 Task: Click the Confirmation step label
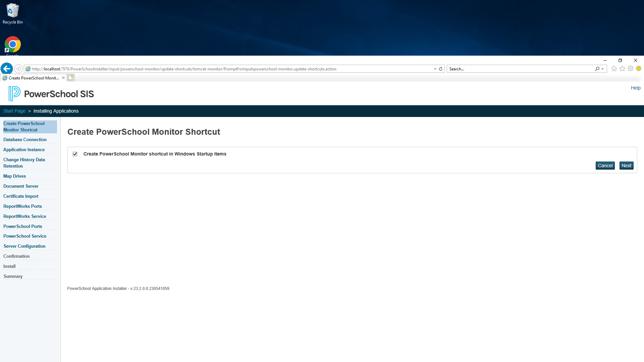16,256
